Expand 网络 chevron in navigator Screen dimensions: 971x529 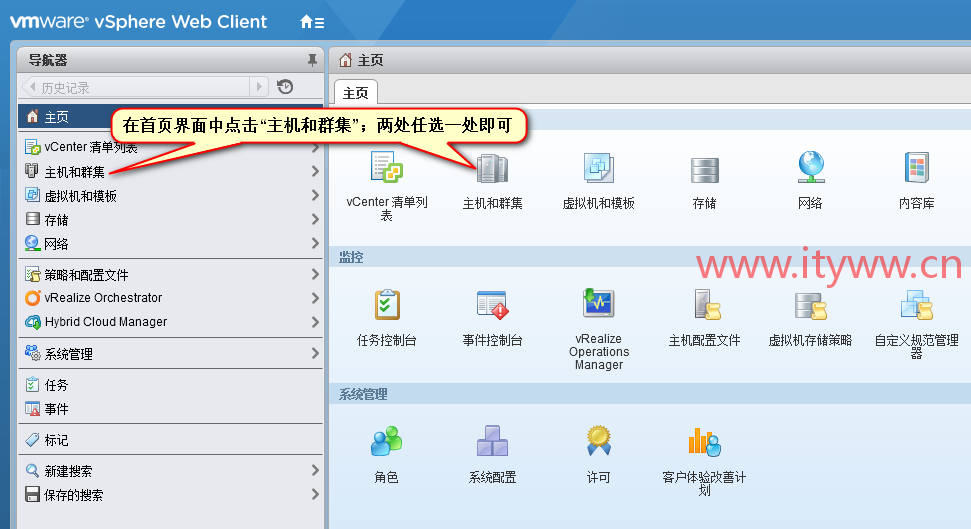click(x=315, y=243)
